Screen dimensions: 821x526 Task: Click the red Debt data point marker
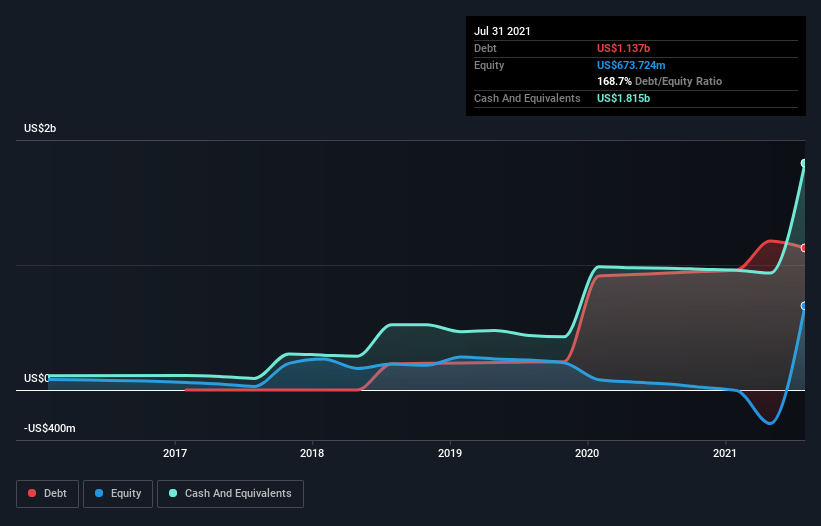click(x=804, y=248)
